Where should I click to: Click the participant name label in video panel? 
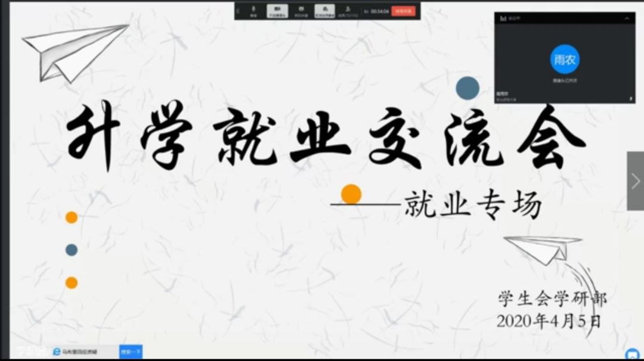pyautogui.click(x=501, y=94)
